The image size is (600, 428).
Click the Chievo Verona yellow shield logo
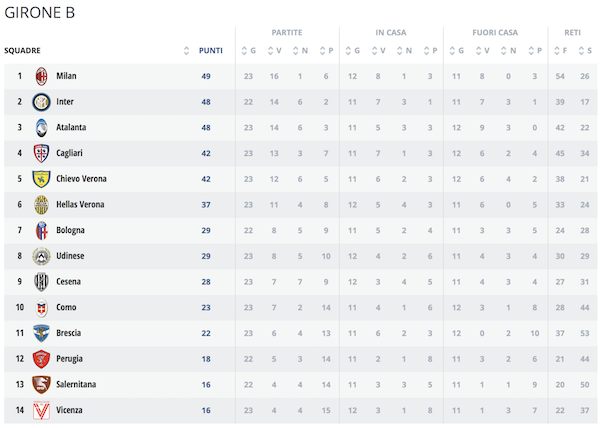coord(41,179)
